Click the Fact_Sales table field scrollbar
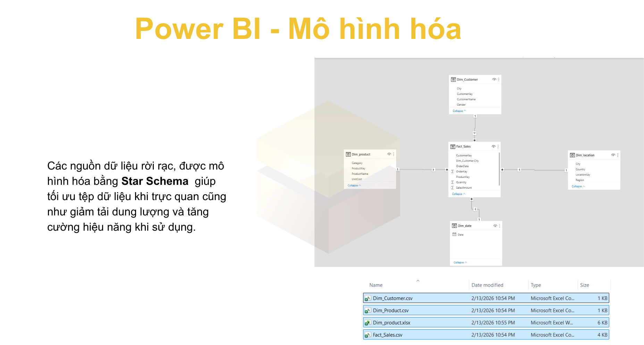 499,169
